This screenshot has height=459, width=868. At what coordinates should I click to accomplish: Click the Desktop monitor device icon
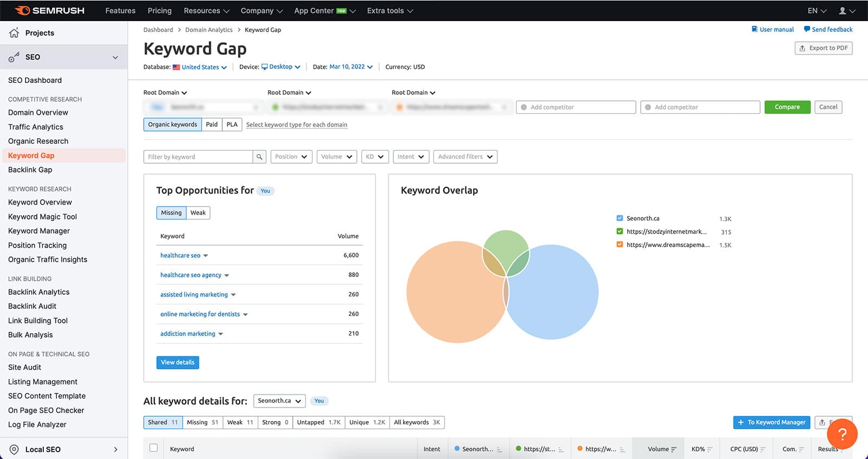pyautogui.click(x=265, y=67)
